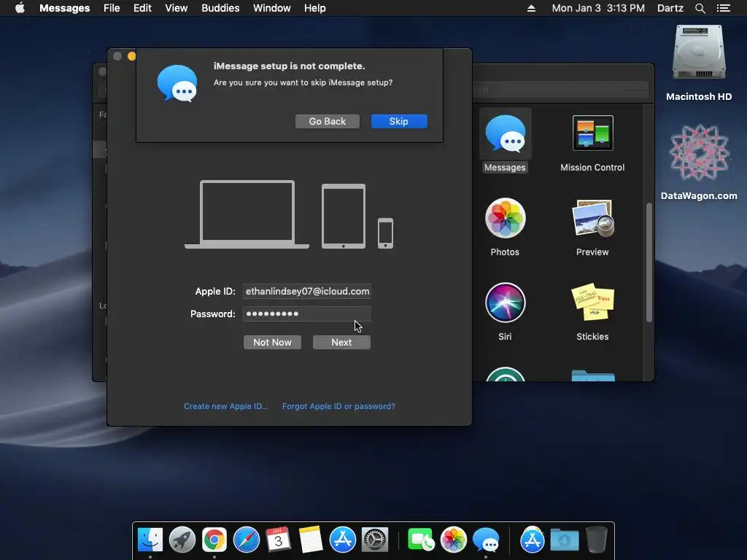
Task: Open Notes from the Dock
Action: [311, 540]
